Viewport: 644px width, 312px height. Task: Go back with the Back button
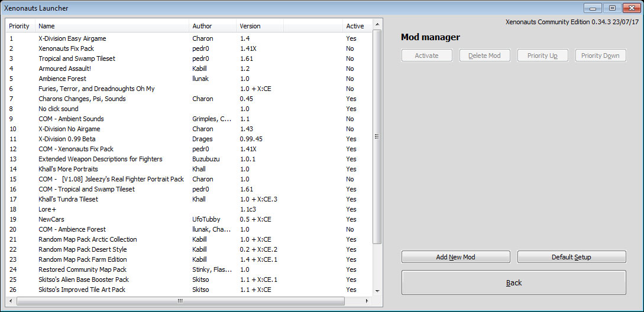click(x=513, y=282)
